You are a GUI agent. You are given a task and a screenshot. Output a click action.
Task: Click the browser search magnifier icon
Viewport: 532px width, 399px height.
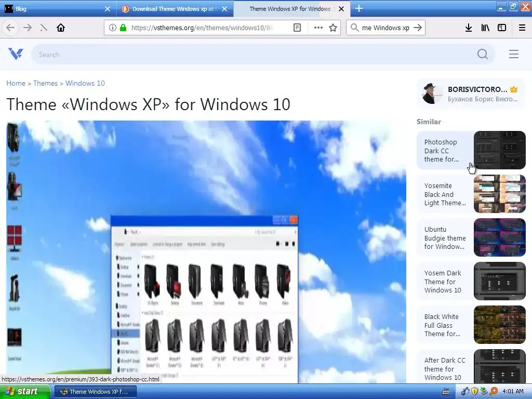[354, 28]
